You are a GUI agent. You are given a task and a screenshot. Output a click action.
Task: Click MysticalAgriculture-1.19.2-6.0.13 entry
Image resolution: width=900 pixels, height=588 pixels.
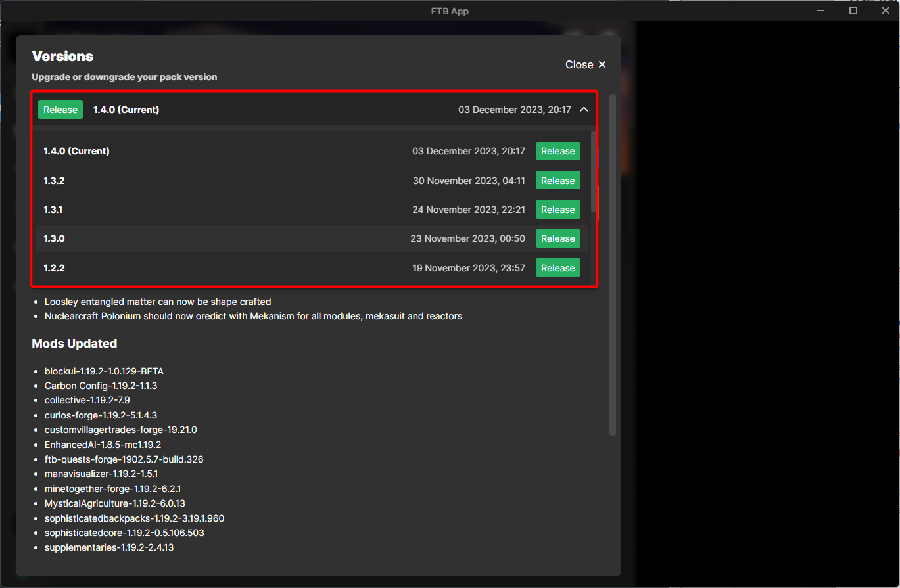115,503
